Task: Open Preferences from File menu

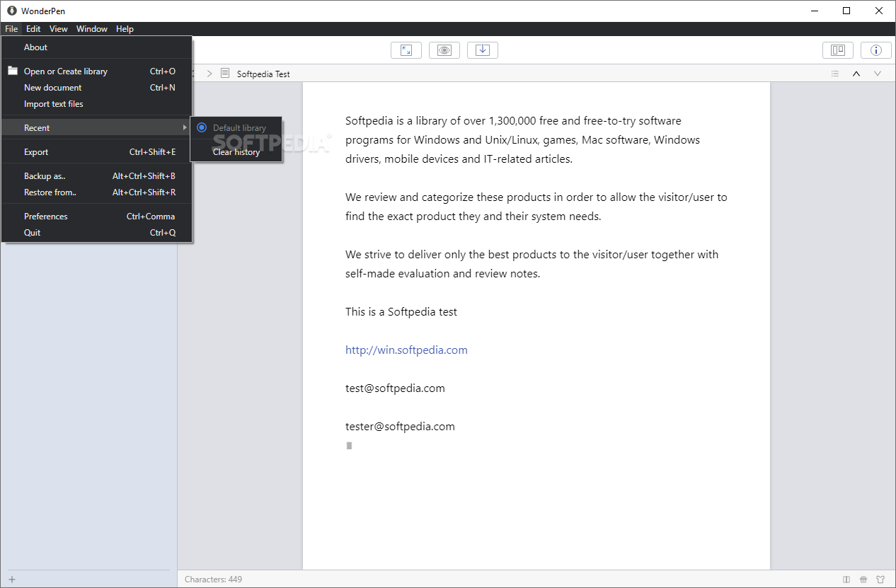Action: pyautogui.click(x=97, y=217)
